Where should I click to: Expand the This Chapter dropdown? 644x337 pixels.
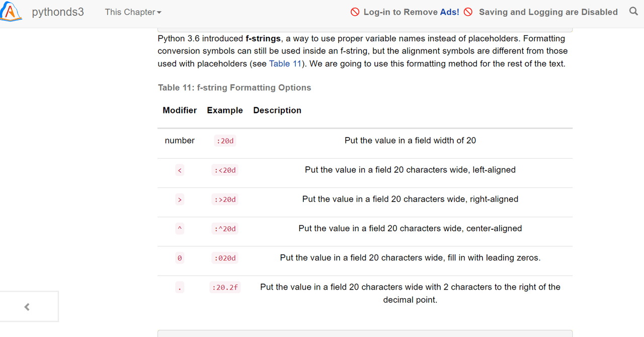[133, 12]
